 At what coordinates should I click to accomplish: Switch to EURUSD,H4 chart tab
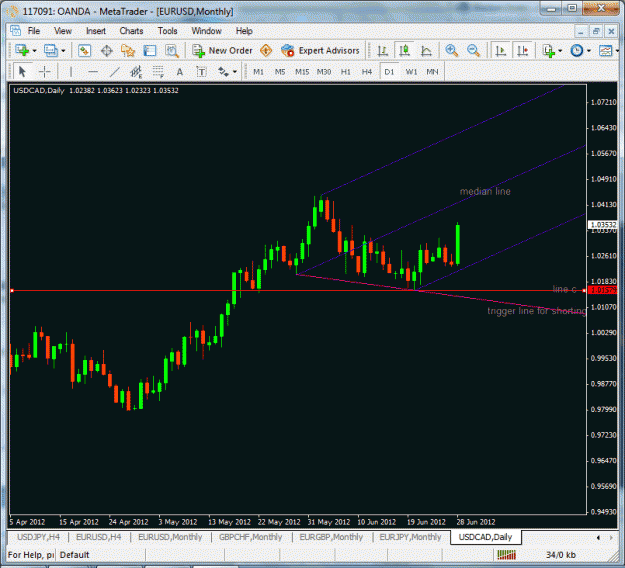98,537
